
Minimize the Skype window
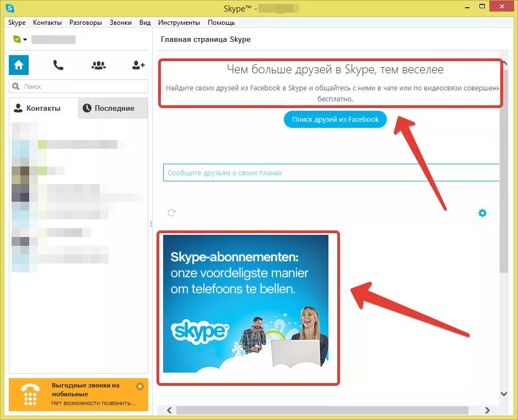click(467, 7)
